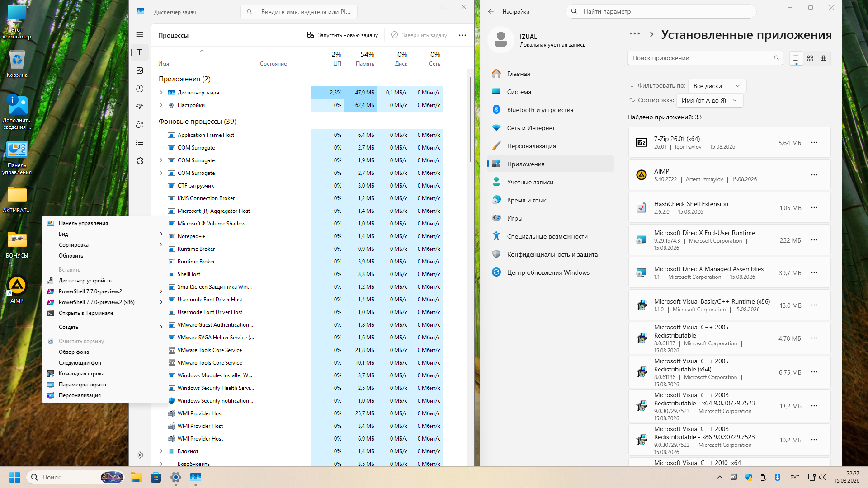Switch installed apps to table view
This screenshot has height=488, width=868.
click(823, 58)
